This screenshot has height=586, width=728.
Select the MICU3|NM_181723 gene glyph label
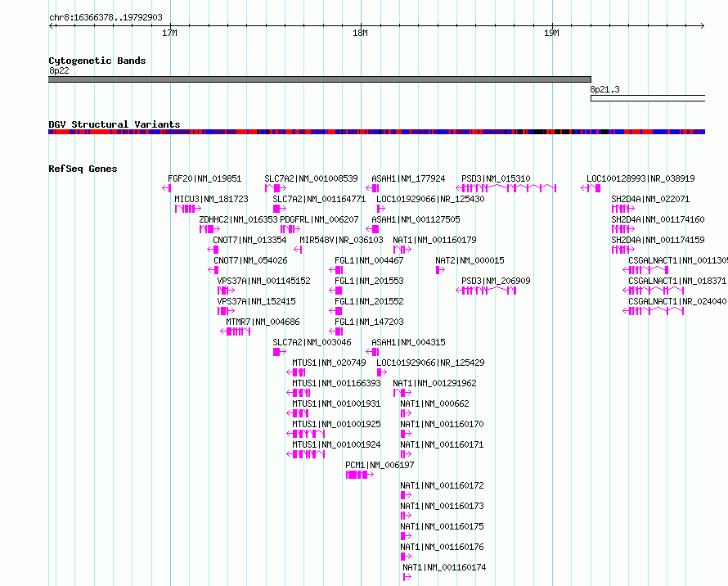tap(211, 199)
